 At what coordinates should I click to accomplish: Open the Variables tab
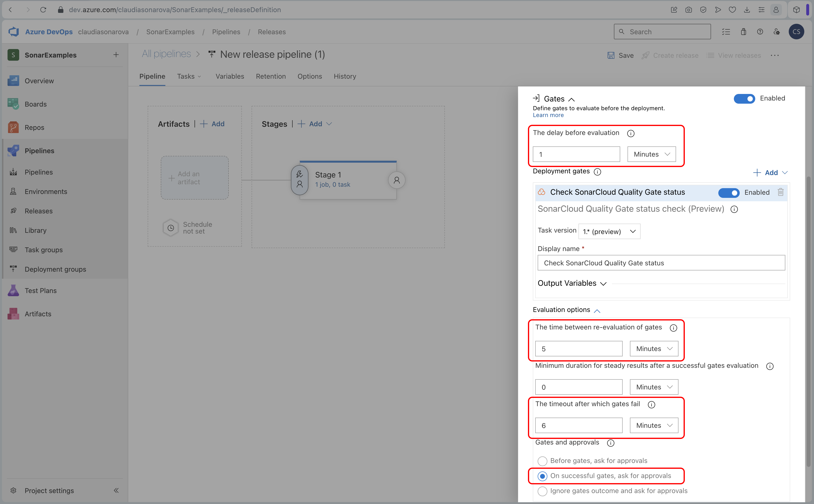point(230,76)
